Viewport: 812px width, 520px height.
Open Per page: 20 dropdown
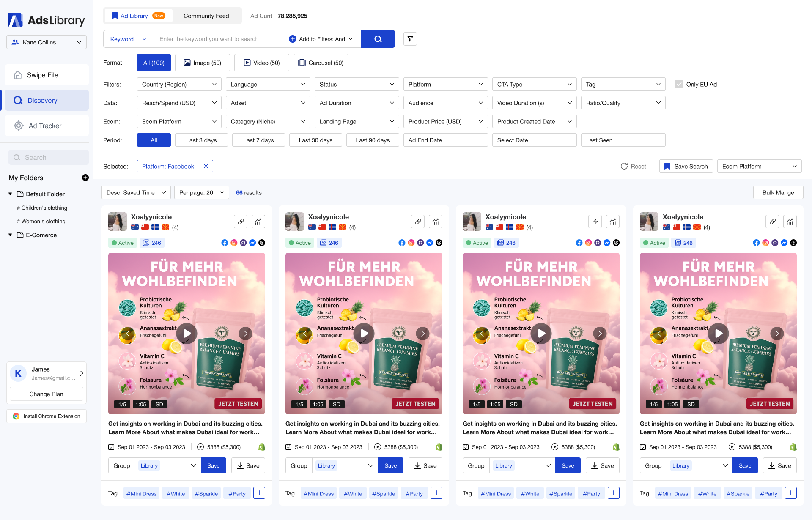pyautogui.click(x=201, y=192)
